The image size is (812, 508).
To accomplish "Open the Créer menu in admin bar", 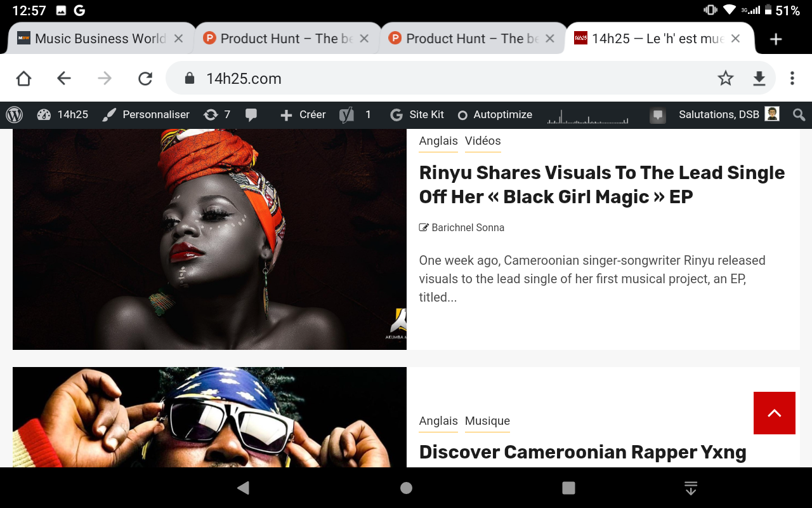I will [303, 115].
